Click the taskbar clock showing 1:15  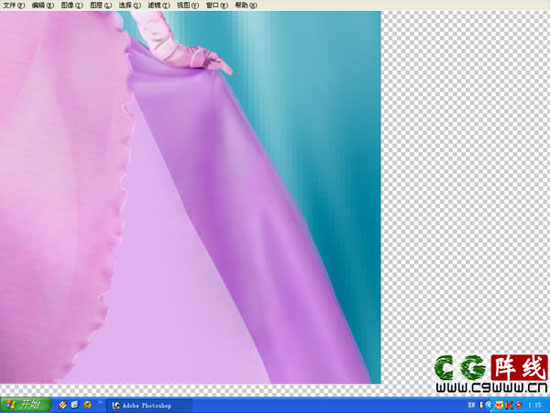[x=534, y=405]
